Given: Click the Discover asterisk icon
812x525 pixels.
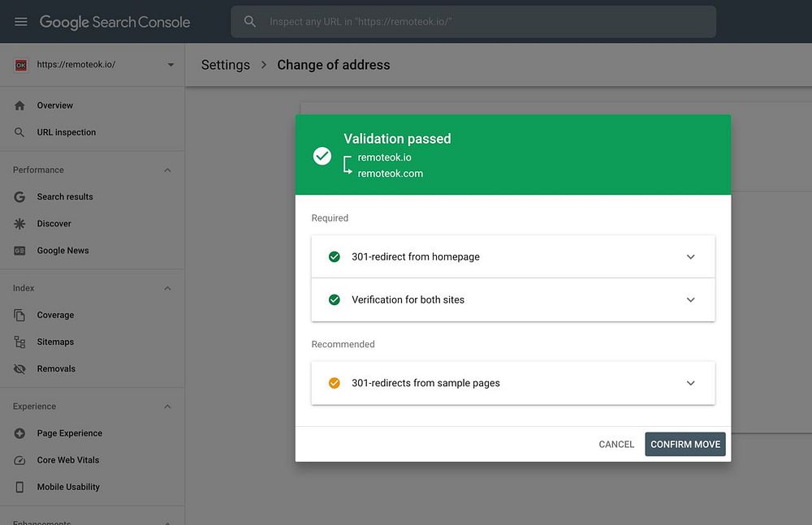Looking at the screenshot, I should click(20, 224).
